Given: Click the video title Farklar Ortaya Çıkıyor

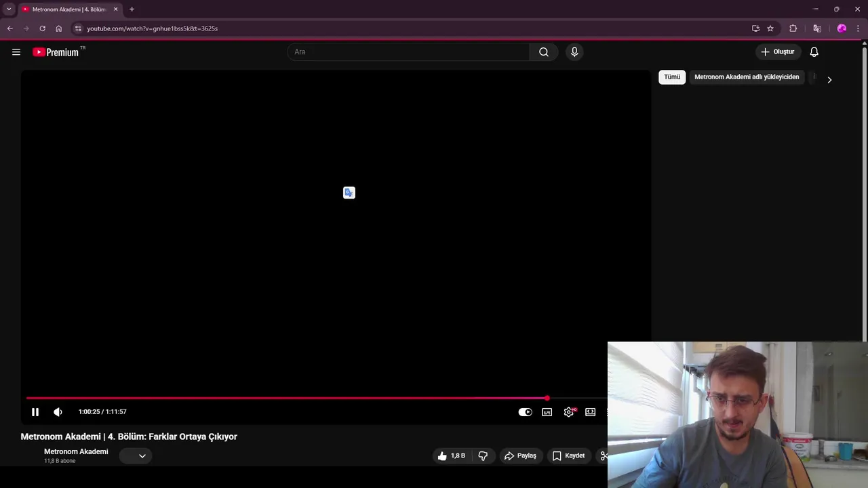Looking at the screenshot, I should 129,437.
